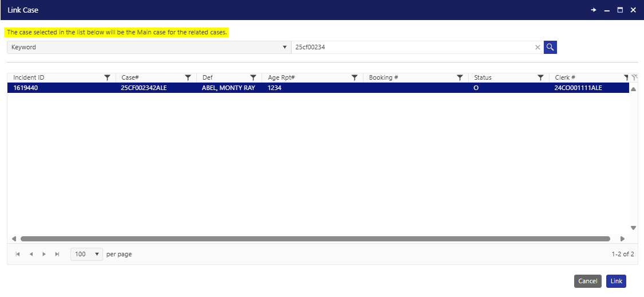
Task: Click the search input containing 25cf00234
Action: [x=412, y=48]
